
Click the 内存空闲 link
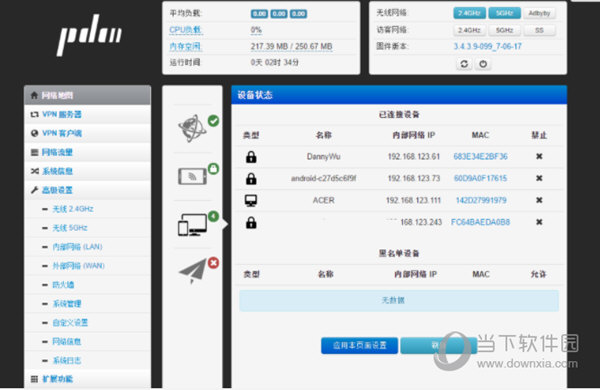[186, 46]
